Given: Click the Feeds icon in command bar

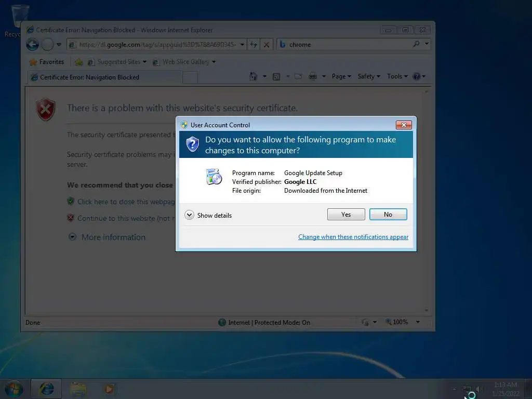Looking at the screenshot, I should pos(276,77).
